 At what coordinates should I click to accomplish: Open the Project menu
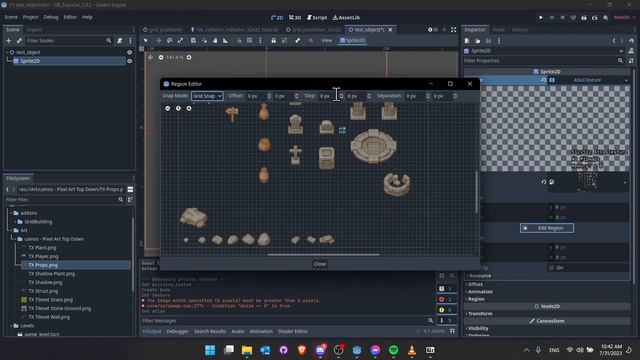point(30,17)
